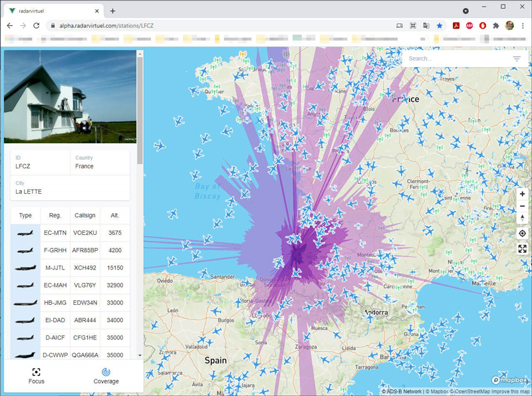Select the radarvirtuel browser tab
Image resolution: width=532 pixels, height=396 pixels.
tap(55, 11)
